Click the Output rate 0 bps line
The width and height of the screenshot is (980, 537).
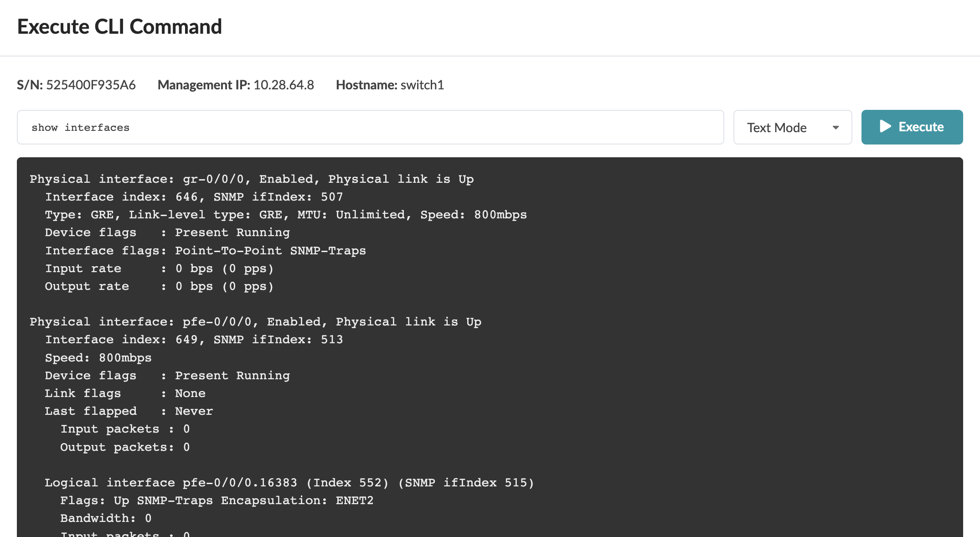tap(159, 286)
